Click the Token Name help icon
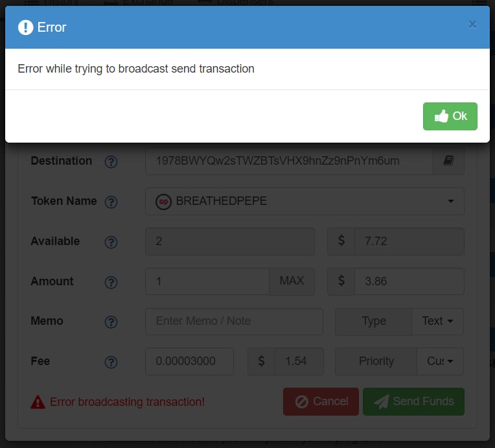495x448 pixels. tap(111, 202)
